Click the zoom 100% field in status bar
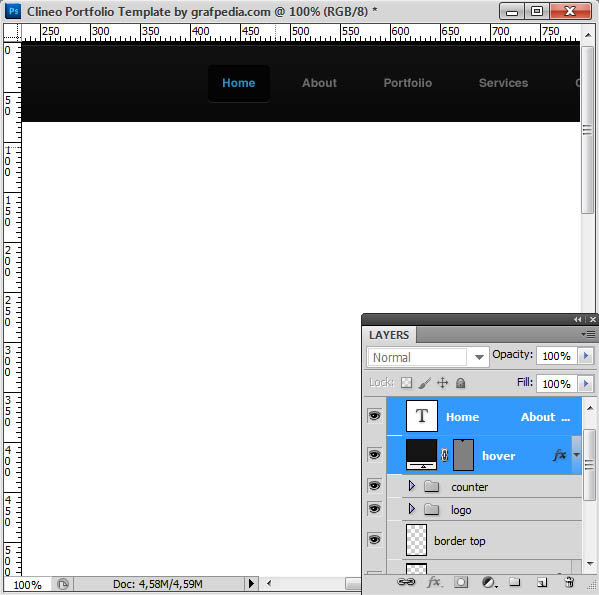 pyautogui.click(x=27, y=585)
